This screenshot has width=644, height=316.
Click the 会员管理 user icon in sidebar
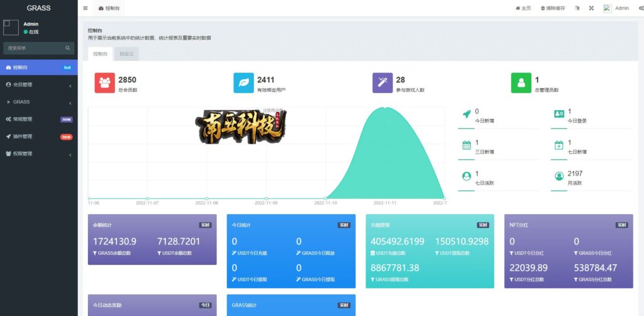(9, 84)
